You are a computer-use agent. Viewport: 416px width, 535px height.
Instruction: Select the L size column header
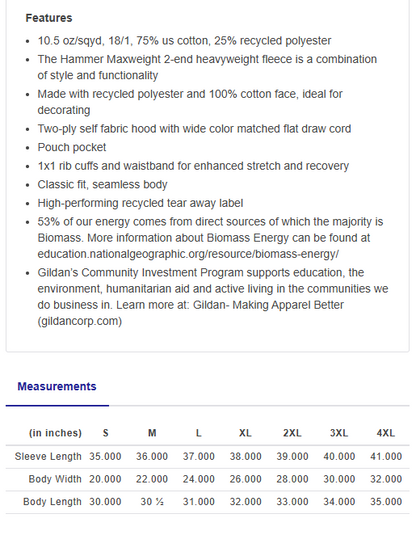[x=199, y=433]
